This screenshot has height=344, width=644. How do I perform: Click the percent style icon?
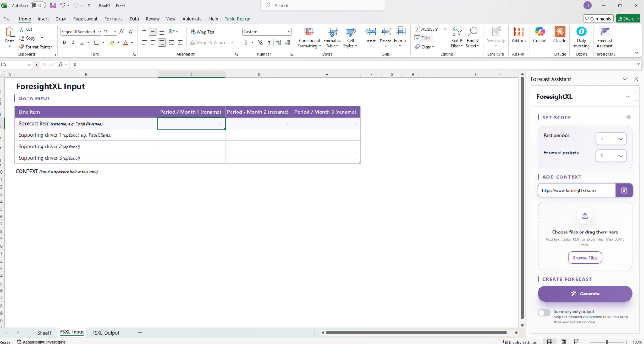pyautogui.click(x=260, y=42)
